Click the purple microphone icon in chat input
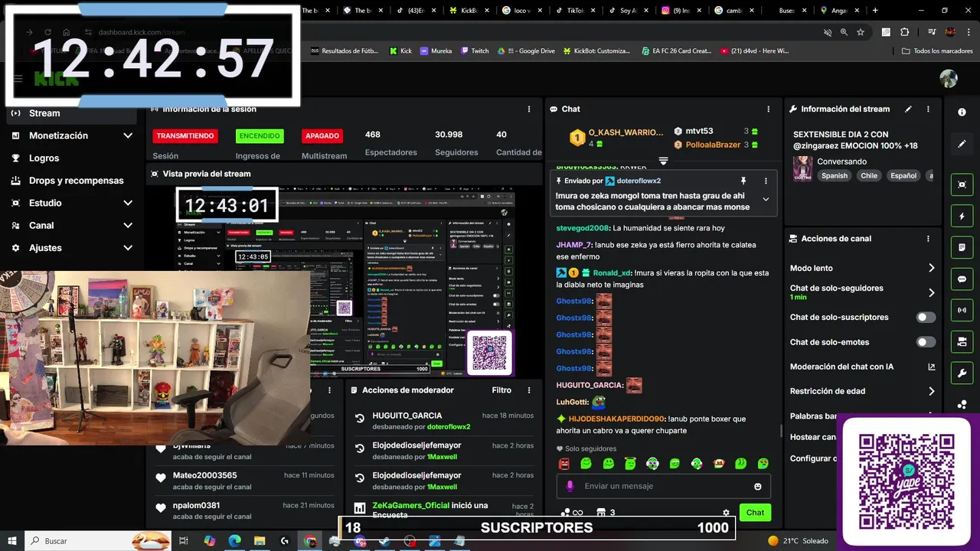 pyautogui.click(x=570, y=486)
